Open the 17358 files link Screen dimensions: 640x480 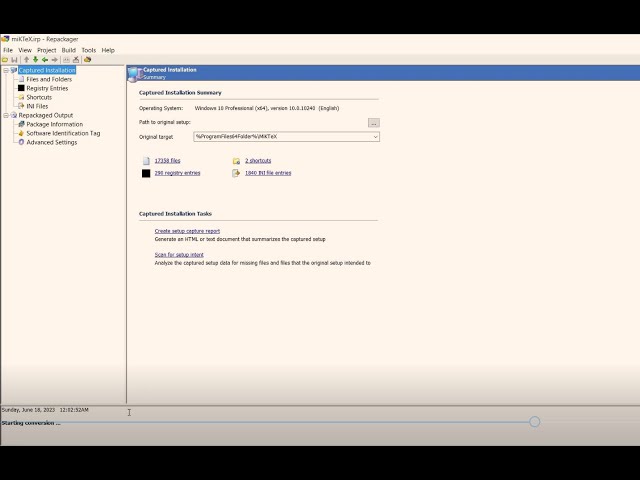click(x=167, y=161)
